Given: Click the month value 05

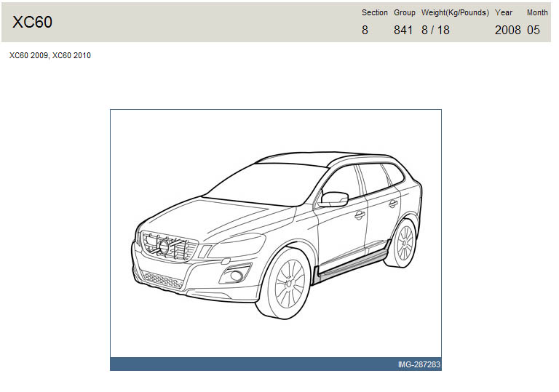Looking at the screenshot, I should click(534, 30).
